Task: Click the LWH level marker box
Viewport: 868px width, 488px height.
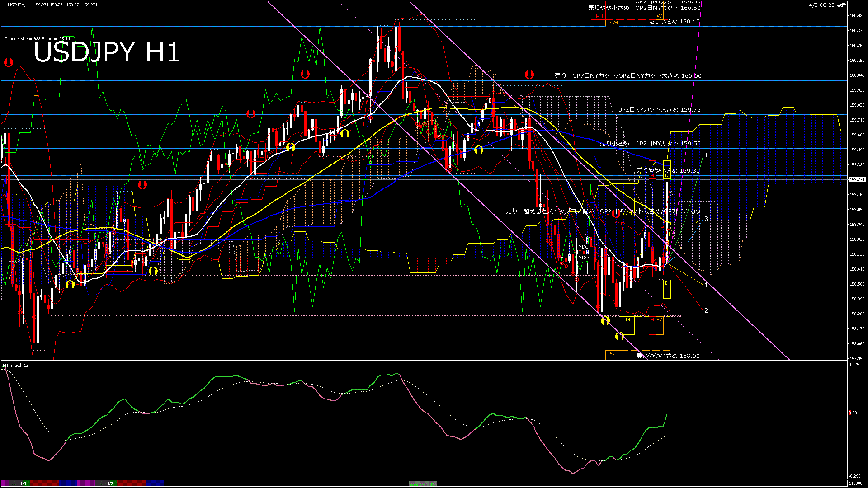Action: coord(612,23)
